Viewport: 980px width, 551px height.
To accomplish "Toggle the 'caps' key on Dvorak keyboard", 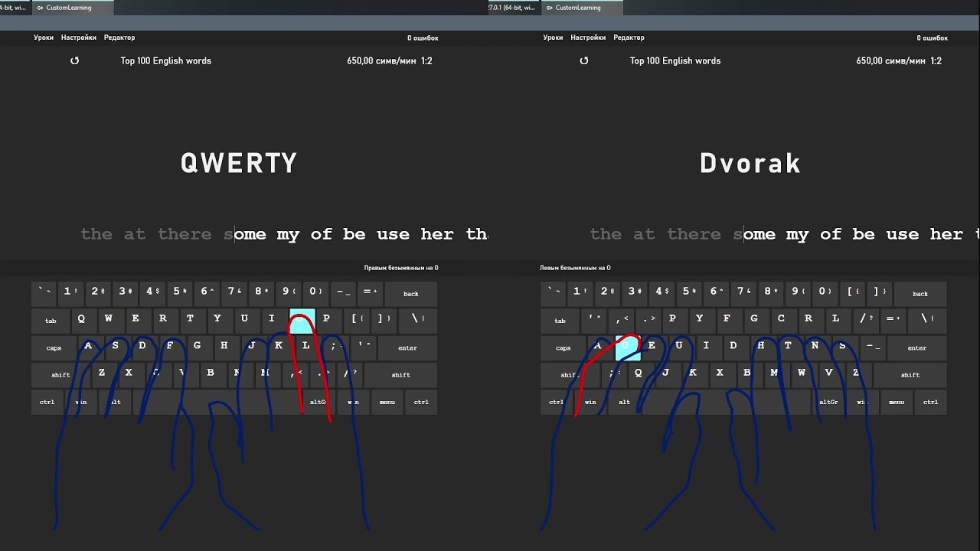I will click(x=563, y=348).
